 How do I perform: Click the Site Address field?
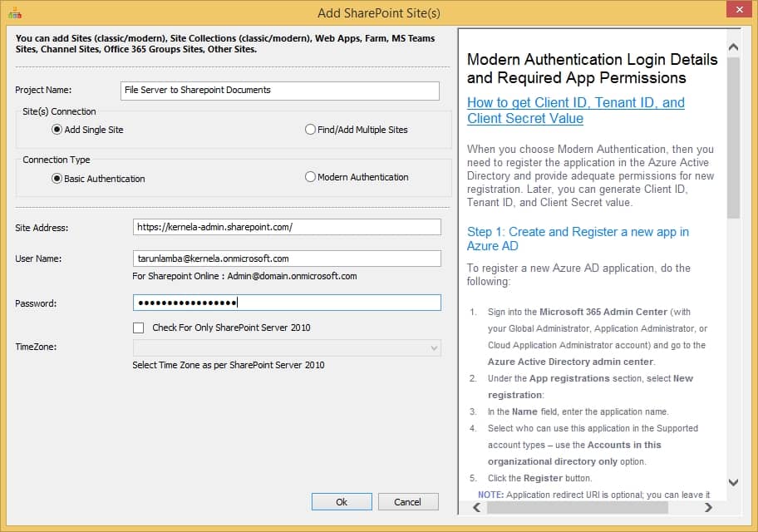tap(287, 227)
